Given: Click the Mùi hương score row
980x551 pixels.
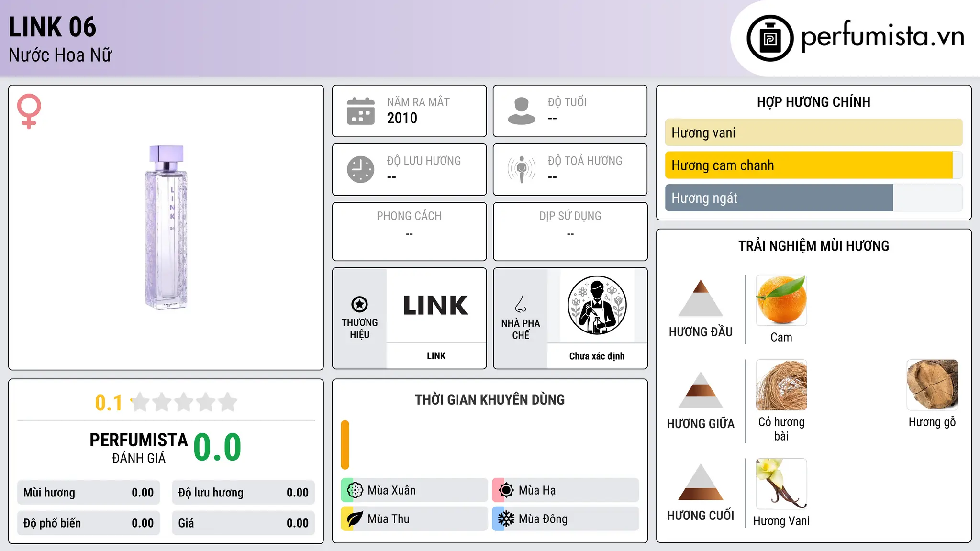Looking at the screenshot, I should 89,493.
